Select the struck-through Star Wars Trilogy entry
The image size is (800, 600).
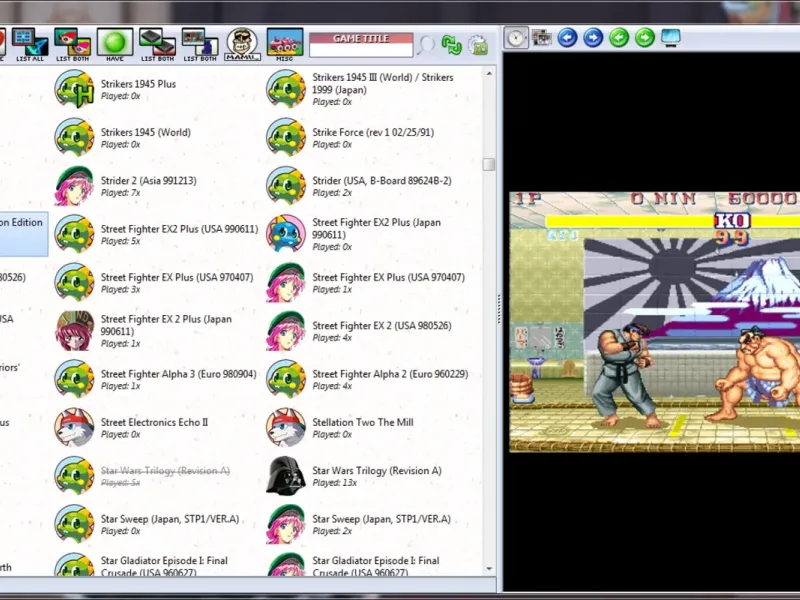coord(165,476)
